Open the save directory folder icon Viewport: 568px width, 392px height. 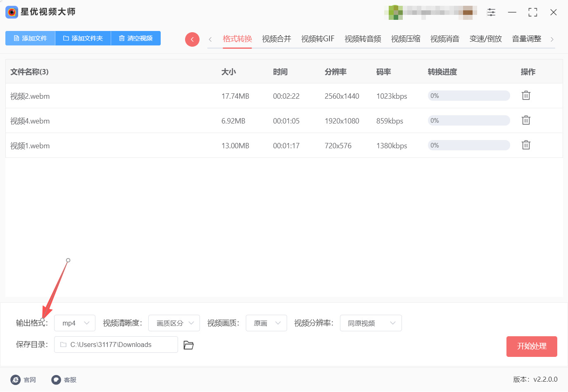(x=188, y=345)
